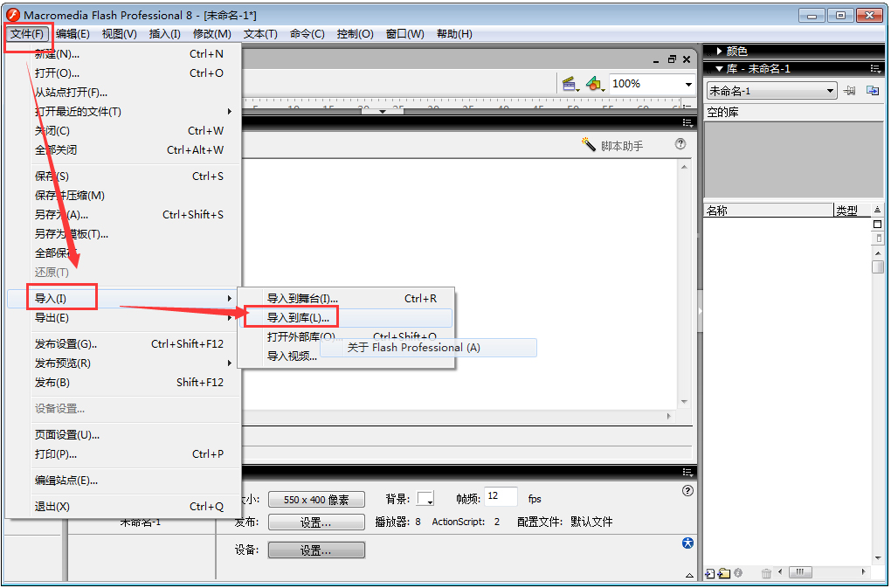The height and width of the screenshot is (588, 891).
Task: Open the Properties panel options menu icon
Action: point(687,472)
